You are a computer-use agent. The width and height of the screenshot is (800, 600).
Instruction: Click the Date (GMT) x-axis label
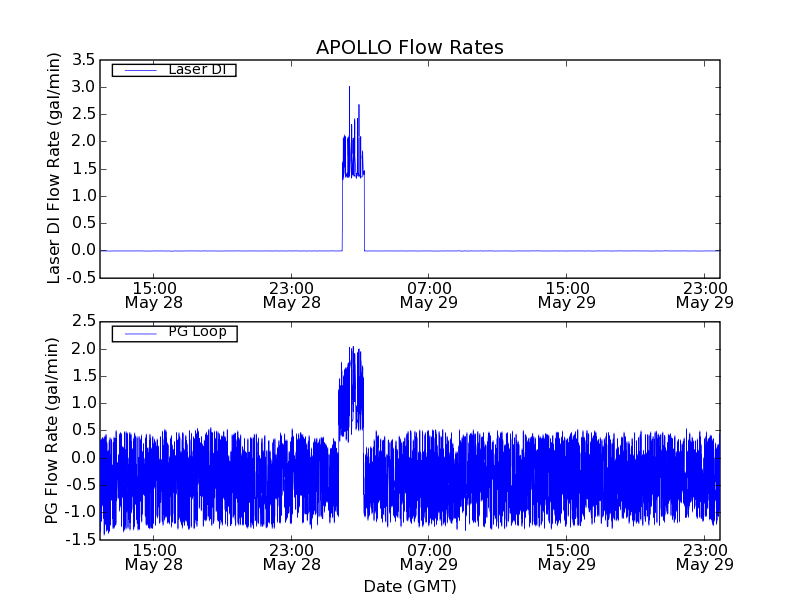[x=409, y=586]
